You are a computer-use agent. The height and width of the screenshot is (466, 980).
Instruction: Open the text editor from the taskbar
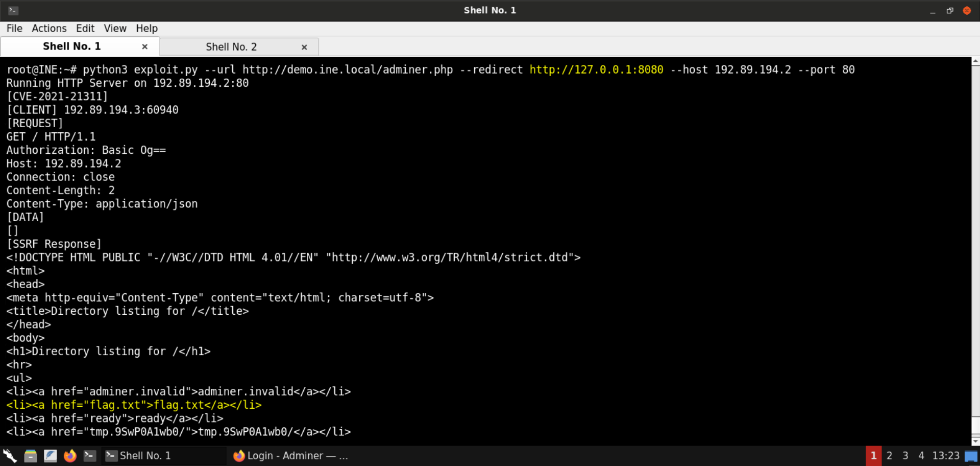tap(50, 455)
